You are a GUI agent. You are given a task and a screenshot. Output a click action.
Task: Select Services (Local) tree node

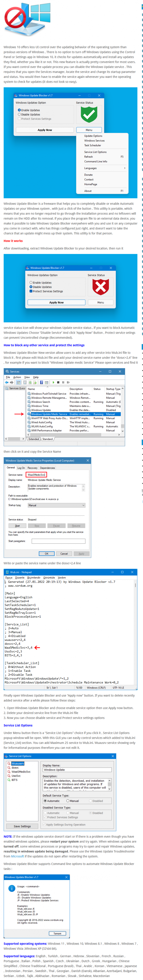click(x=15, y=389)
